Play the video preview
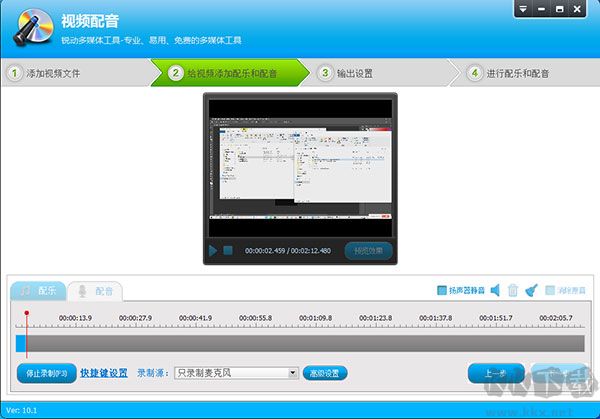This screenshot has width=600, height=419. pyautogui.click(x=214, y=250)
